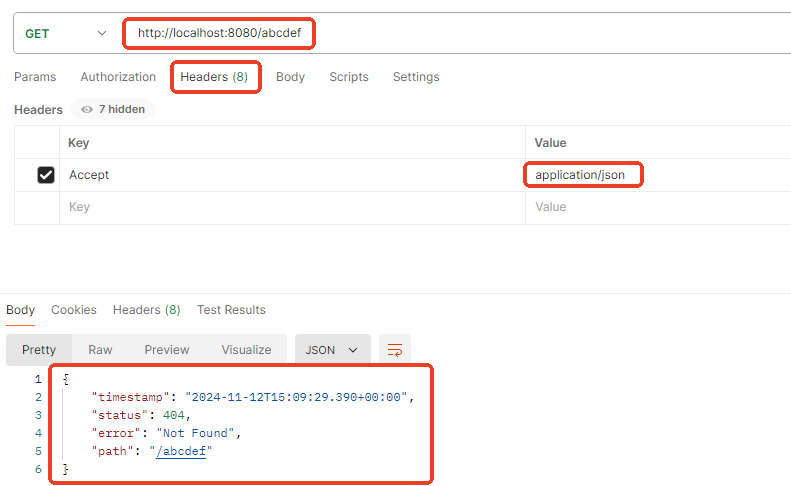Switch response view to Raw
This screenshot has width=791, height=486.
click(x=100, y=350)
